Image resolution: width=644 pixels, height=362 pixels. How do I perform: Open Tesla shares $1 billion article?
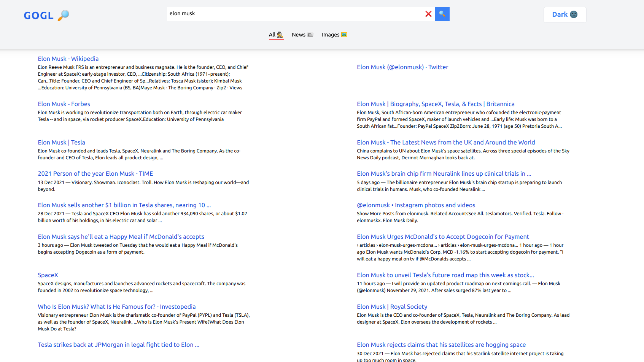click(124, 205)
